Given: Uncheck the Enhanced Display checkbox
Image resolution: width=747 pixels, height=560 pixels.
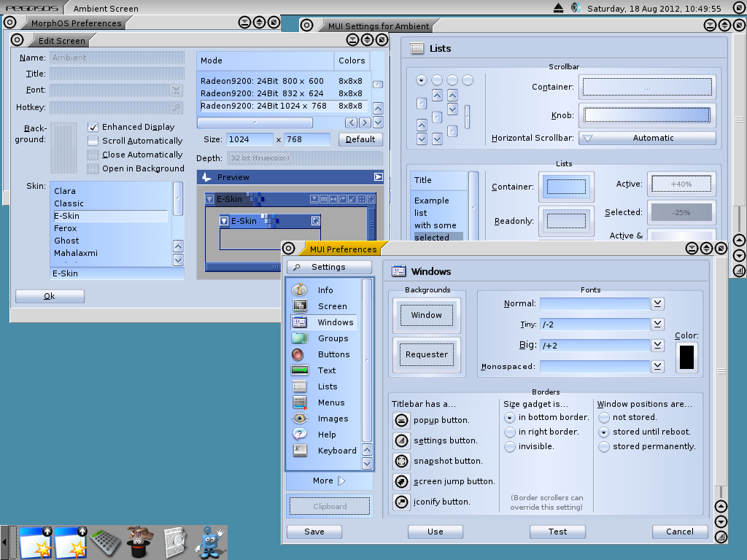Looking at the screenshot, I should click(93, 127).
